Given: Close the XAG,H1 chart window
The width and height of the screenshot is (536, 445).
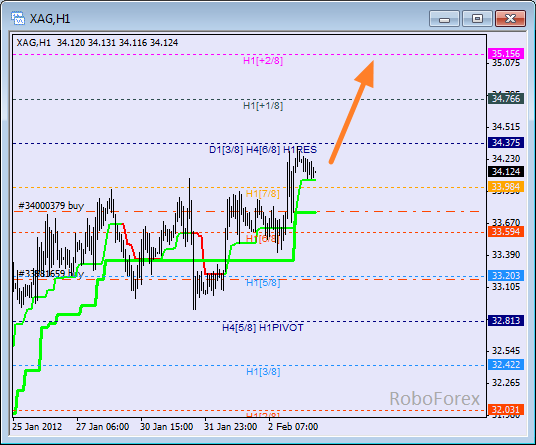Looking at the screenshot, I should pos(510,18).
